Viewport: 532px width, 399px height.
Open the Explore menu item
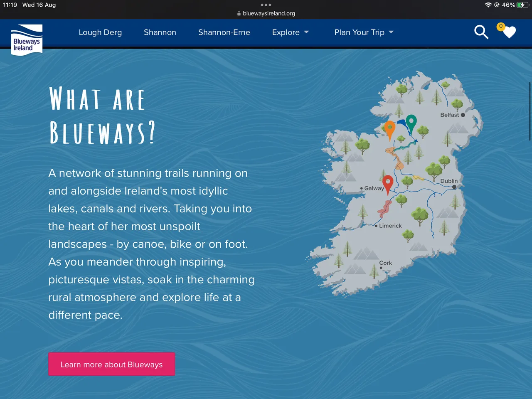coord(286,32)
